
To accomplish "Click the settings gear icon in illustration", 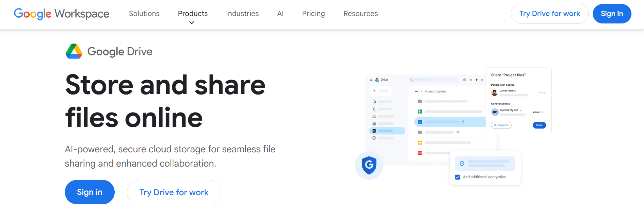I will [471, 80].
